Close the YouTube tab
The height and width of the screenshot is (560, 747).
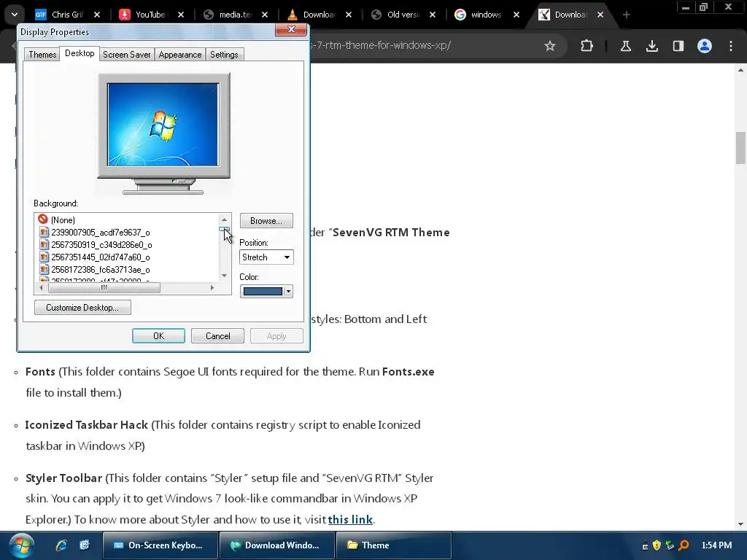pyautogui.click(x=181, y=15)
